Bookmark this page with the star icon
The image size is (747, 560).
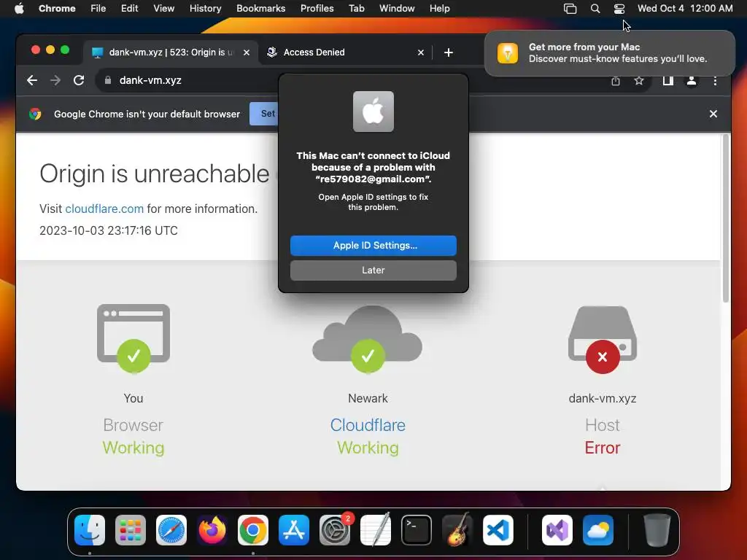(639, 81)
